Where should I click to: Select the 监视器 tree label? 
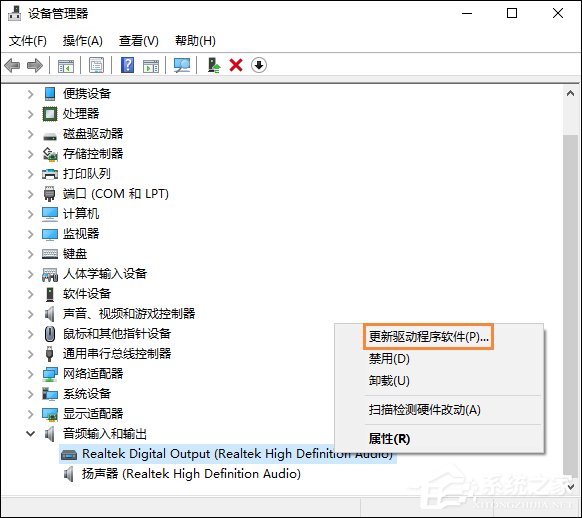tap(81, 234)
